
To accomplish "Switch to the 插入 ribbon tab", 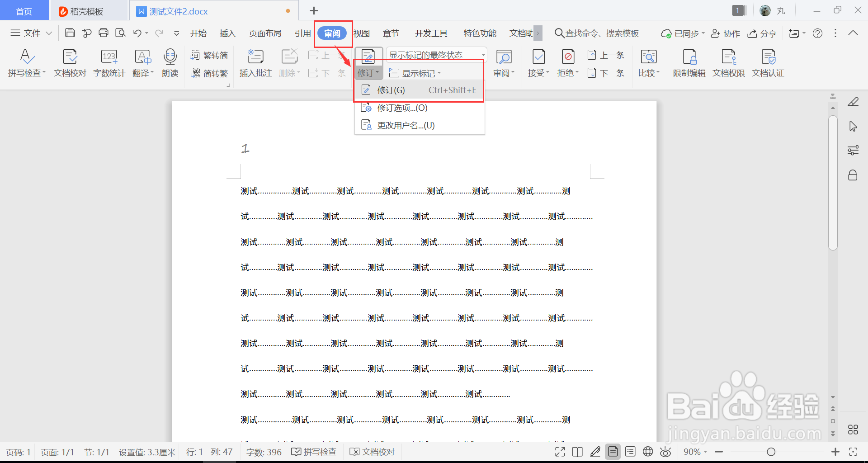I will click(x=227, y=33).
